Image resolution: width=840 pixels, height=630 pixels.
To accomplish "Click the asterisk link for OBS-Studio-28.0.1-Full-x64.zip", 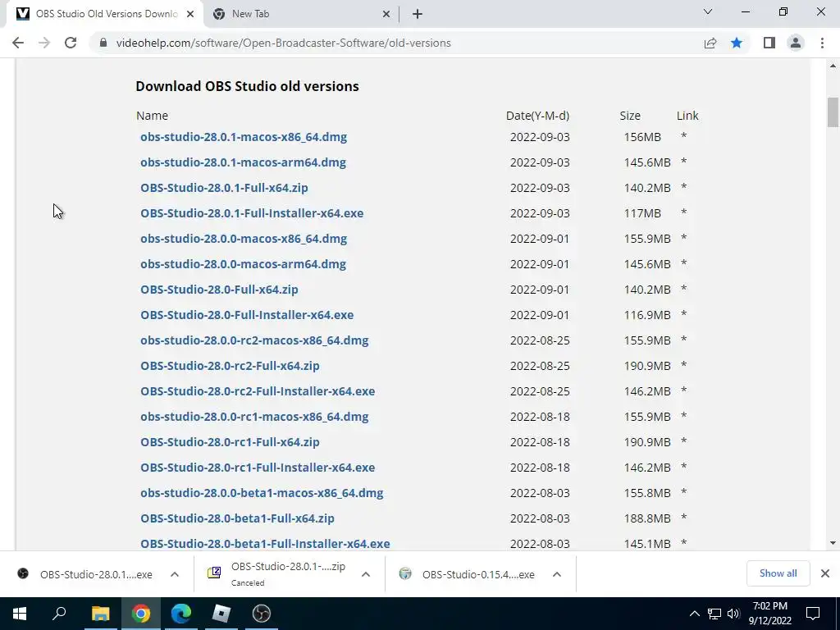I will pos(683,187).
